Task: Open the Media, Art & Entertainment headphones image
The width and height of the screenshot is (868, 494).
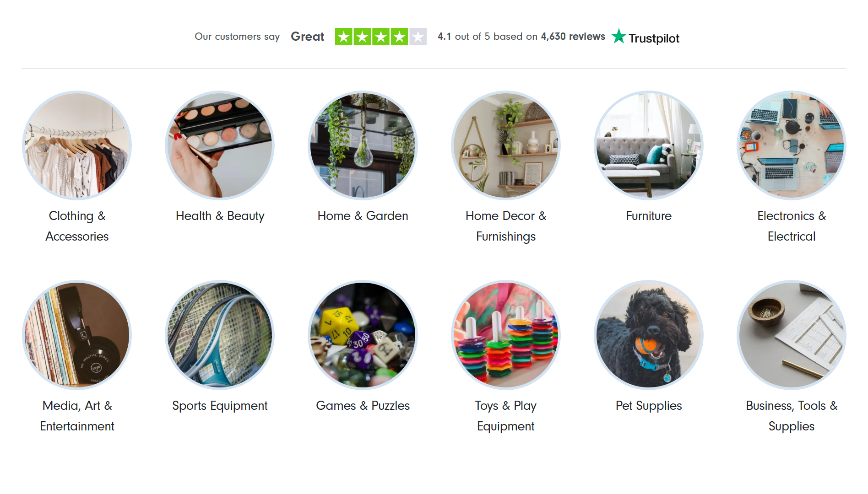Action: click(x=77, y=335)
